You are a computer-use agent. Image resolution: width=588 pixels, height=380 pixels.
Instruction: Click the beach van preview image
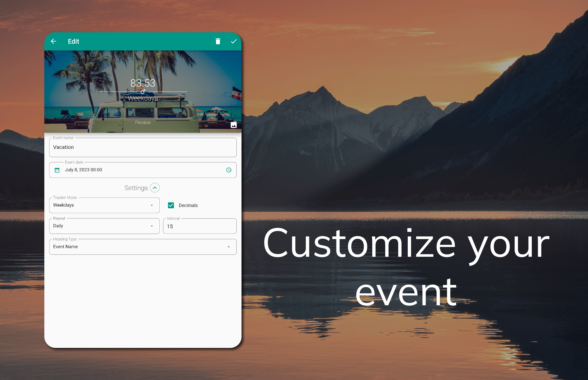click(143, 92)
